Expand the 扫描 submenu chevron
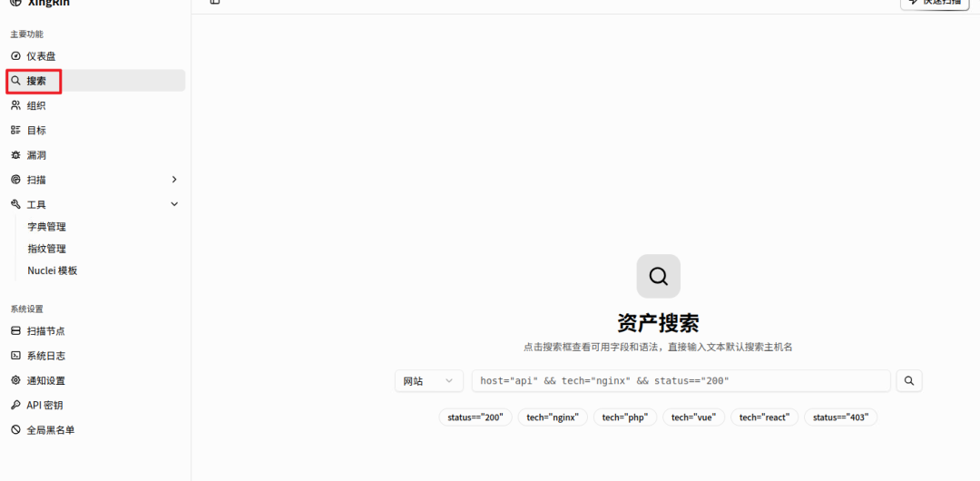The width and height of the screenshot is (980, 481). click(174, 180)
